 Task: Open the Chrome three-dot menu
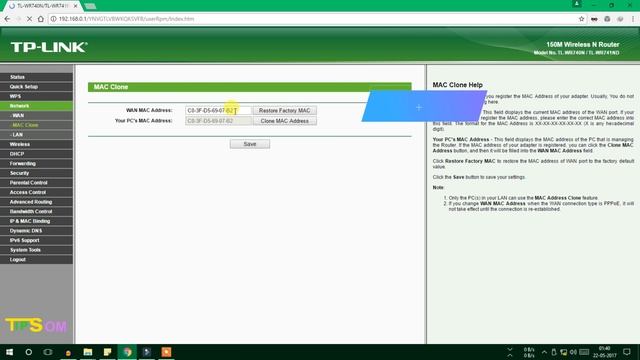[633, 19]
